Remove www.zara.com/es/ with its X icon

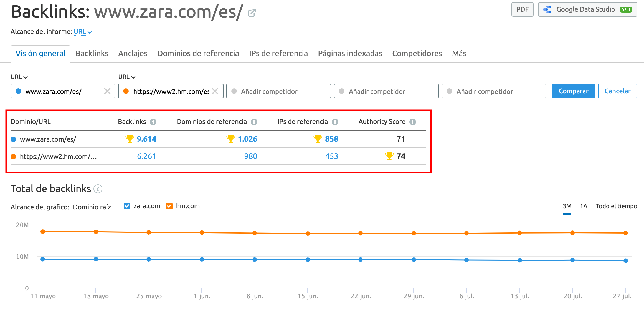click(107, 91)
